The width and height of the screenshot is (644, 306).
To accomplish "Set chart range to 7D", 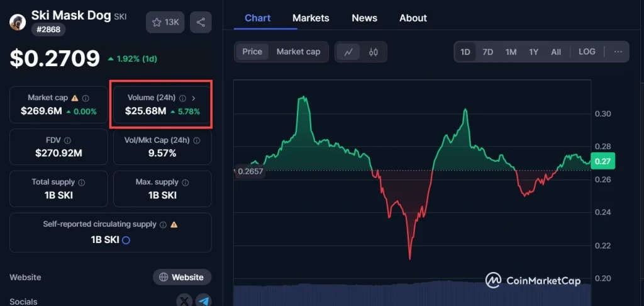I will coord(487,52).
